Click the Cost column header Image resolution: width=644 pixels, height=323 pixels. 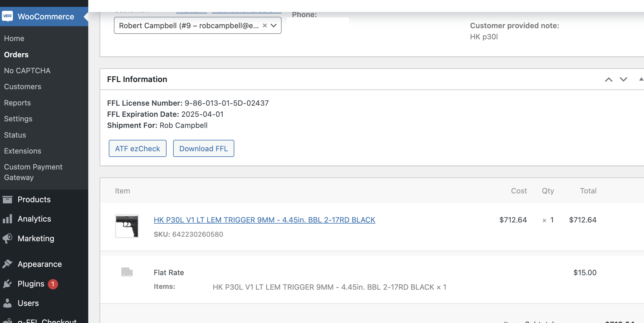pyautogui.click(x=519, y=191)
